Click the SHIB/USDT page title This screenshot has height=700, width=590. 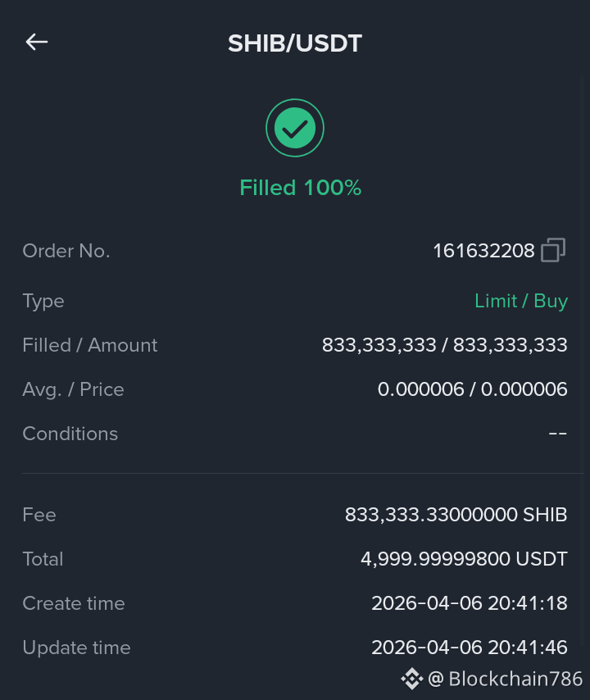(x=295, y=43)
